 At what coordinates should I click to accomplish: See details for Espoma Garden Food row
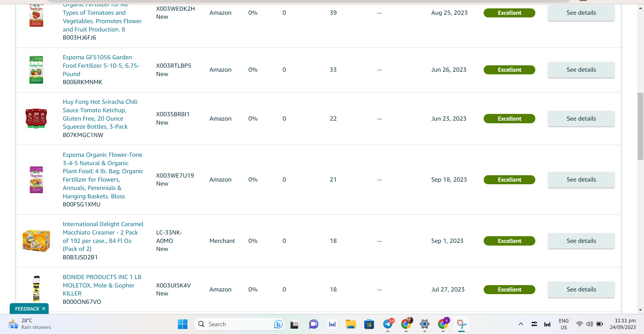(x=581, y=70)
